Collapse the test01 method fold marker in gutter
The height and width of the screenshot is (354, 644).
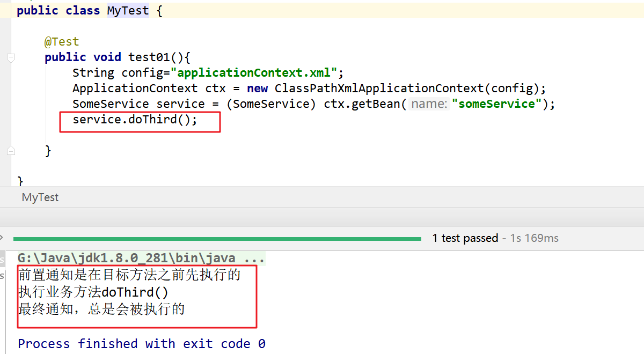tap(11, 57)
